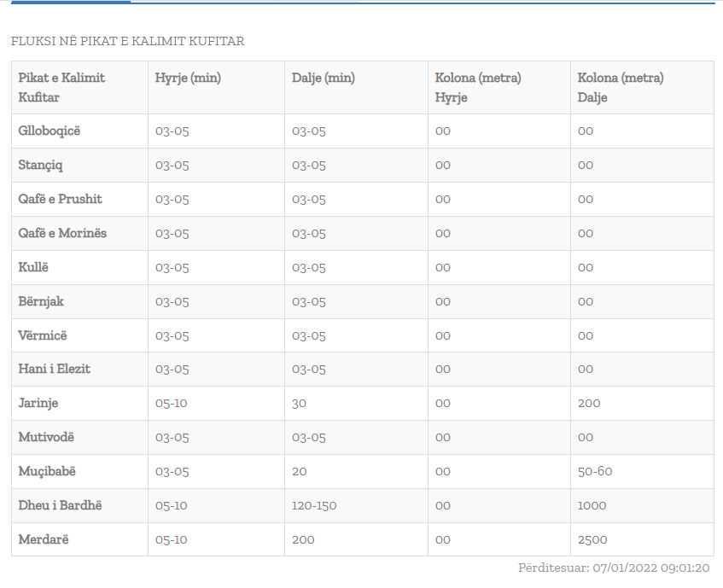Select the Hyrje (min) column header
This screenshot has width=723, height=588.
click(x=188, y=78)
